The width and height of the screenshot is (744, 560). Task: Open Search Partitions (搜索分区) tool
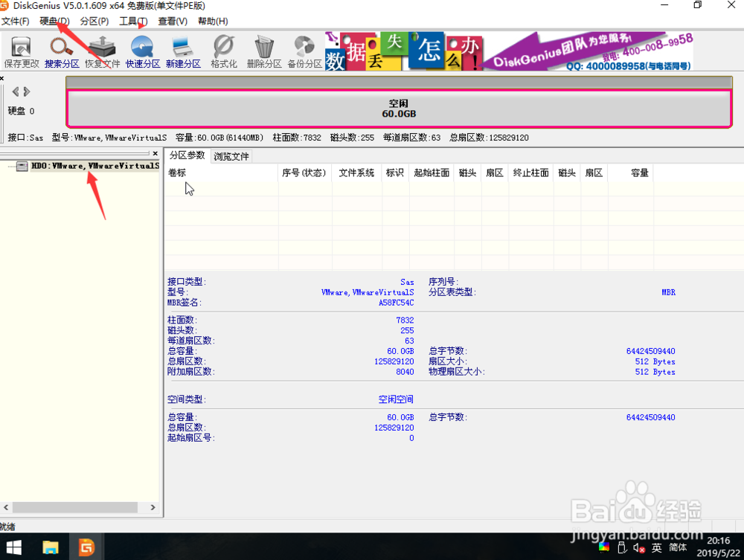click(x=62, y=51)
